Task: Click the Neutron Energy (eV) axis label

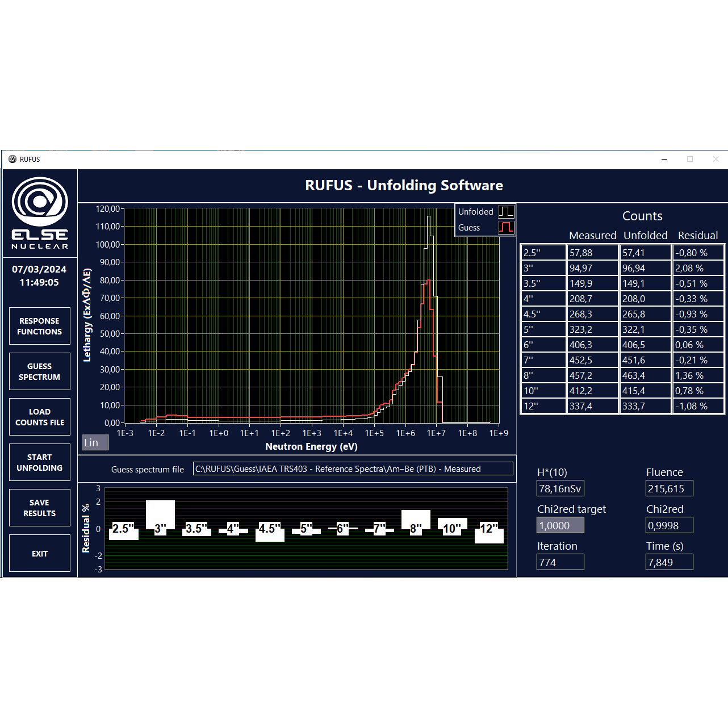Action: (312, 446)
